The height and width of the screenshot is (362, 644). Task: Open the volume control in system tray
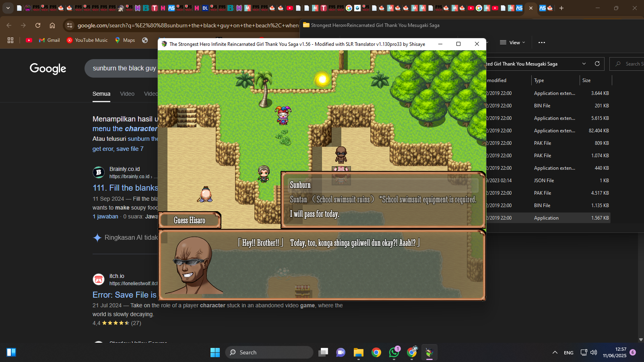click(x=594, y=353)
